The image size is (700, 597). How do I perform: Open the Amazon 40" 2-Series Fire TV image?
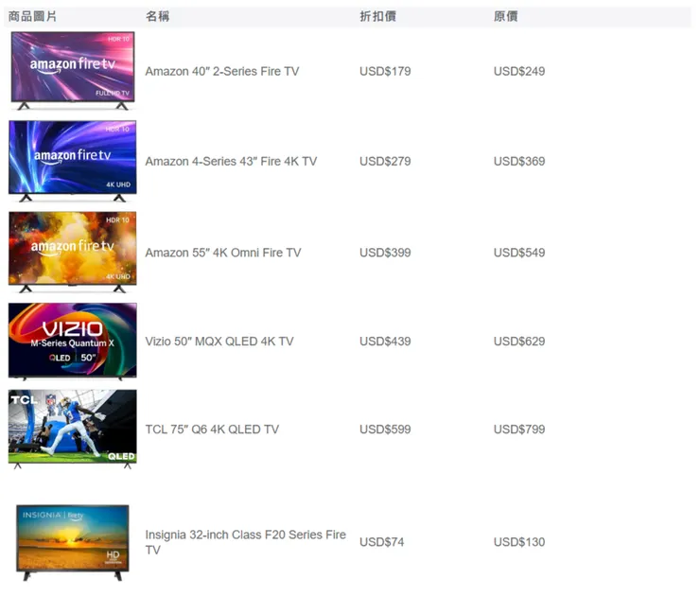point(72,71)
